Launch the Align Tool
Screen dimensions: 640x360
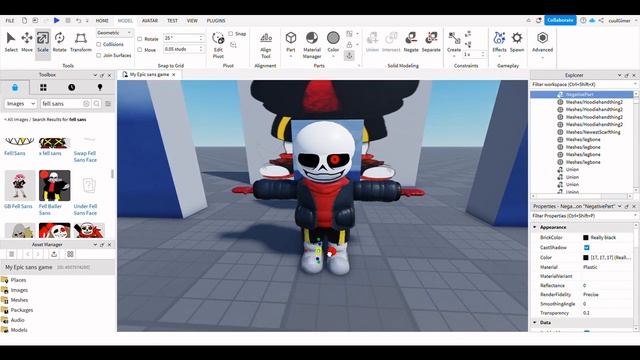tap(266, 45)
